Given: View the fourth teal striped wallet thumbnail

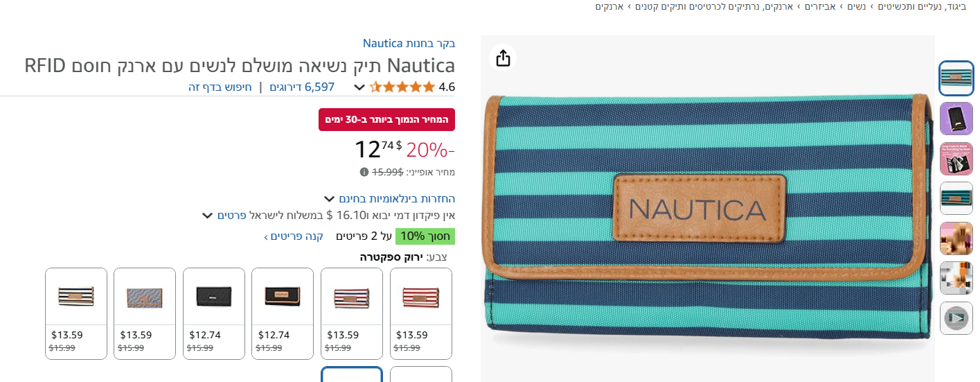Looking at the screenshot, I should coord(956,198).
